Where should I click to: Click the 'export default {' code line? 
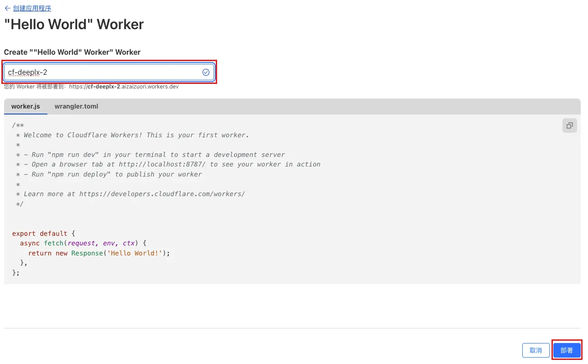[44, 234]
